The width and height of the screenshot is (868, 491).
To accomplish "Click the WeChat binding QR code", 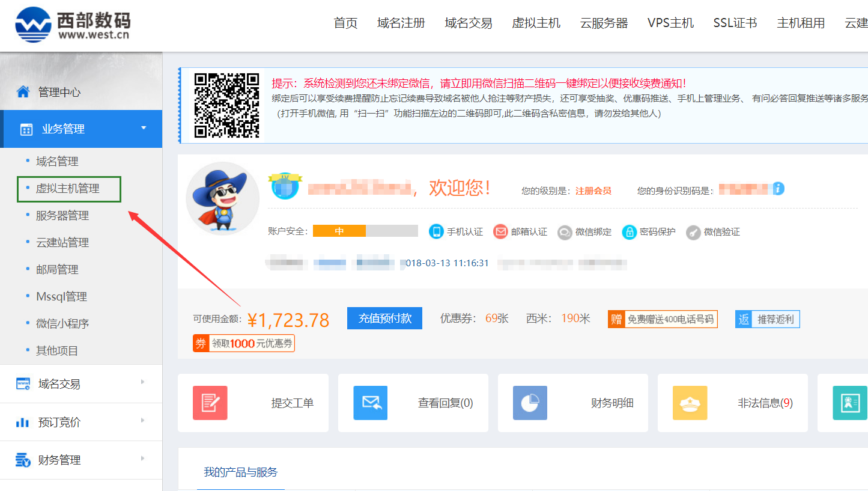I will tap(226, 105).
